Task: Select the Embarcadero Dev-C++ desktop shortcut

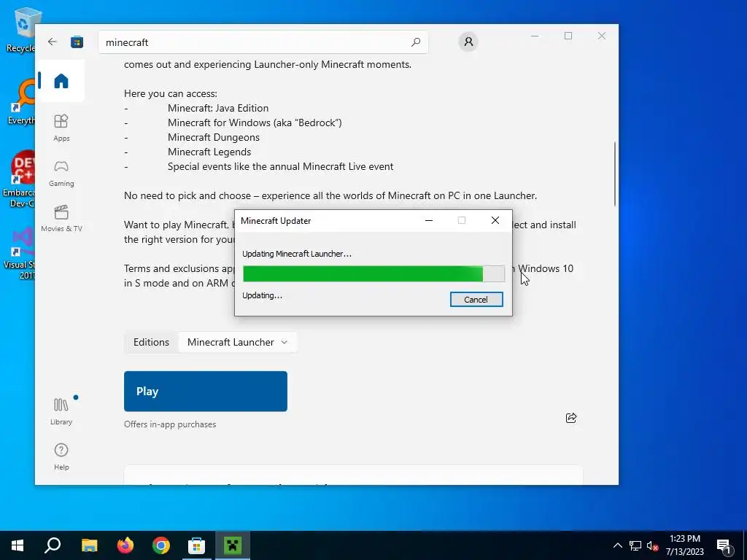Action: point(19,179)
